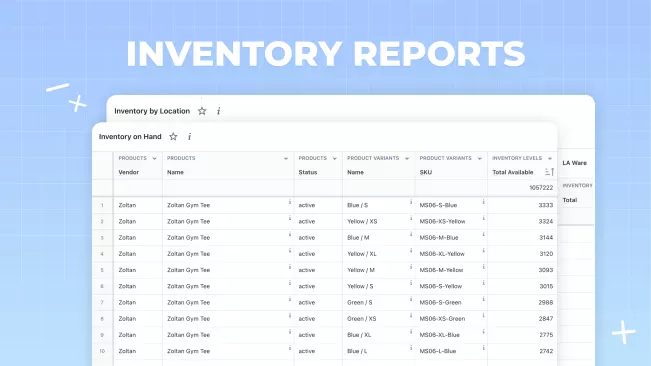651x366 pixels.
Task: Favorite the Inventory on Hand report
Action: coord(173,137)
